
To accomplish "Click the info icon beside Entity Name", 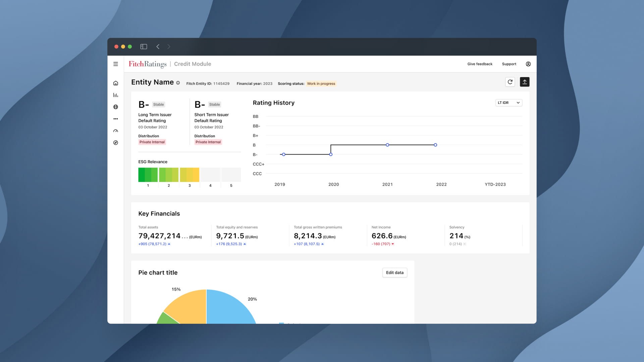I will click(x=178, y=83).
